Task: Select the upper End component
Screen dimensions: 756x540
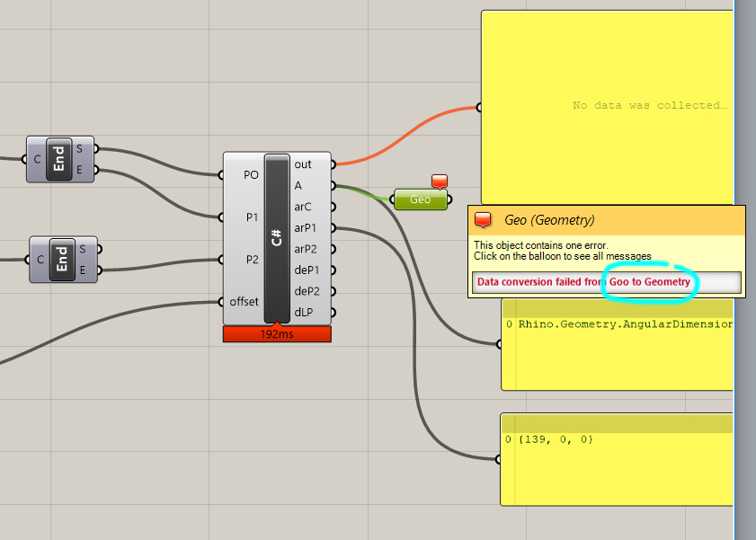Action: tap(59, 159)
